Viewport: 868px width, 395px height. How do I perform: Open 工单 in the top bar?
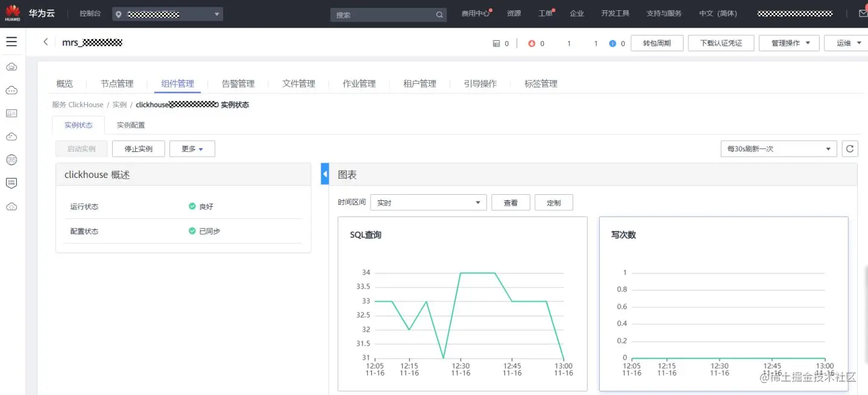pyautogui.click(x=546, y=13)
